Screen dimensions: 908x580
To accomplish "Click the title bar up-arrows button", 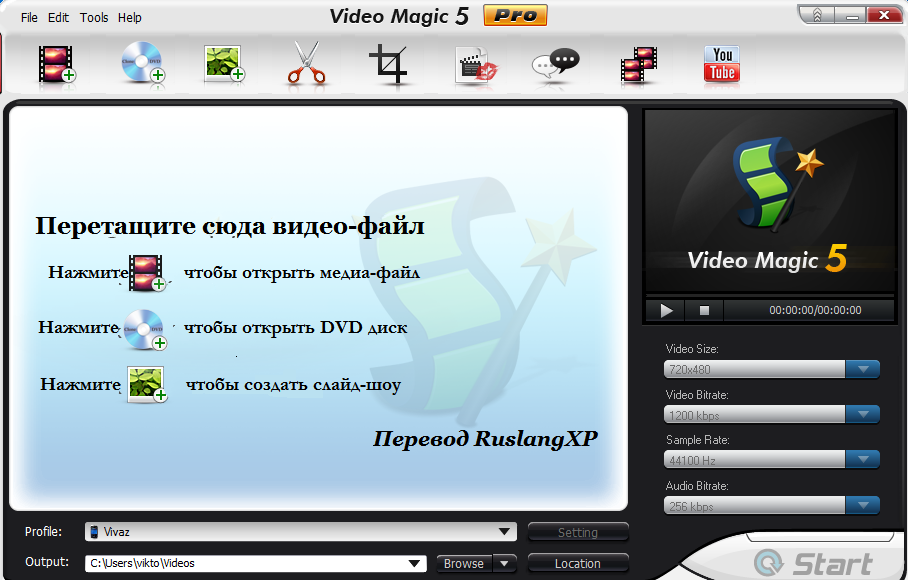I will tap(818, 16).
